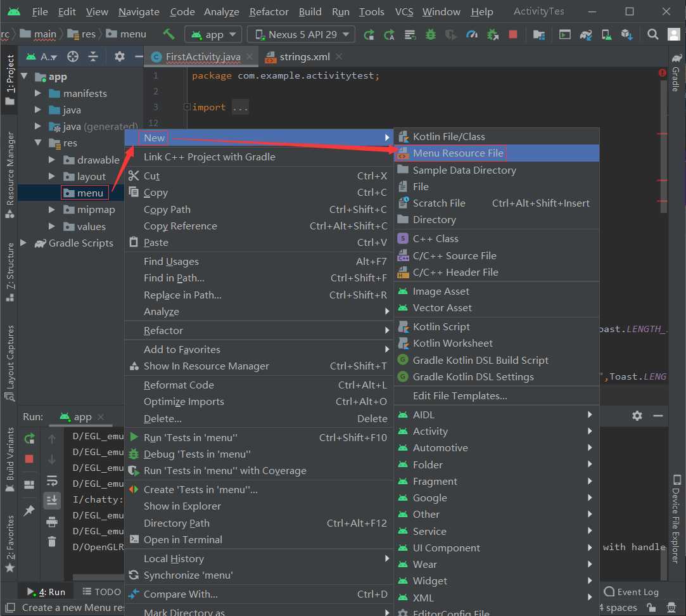Viewport: 686px width, 616px height.
Task: Open the Android project view dropdown
Action: 42,56
